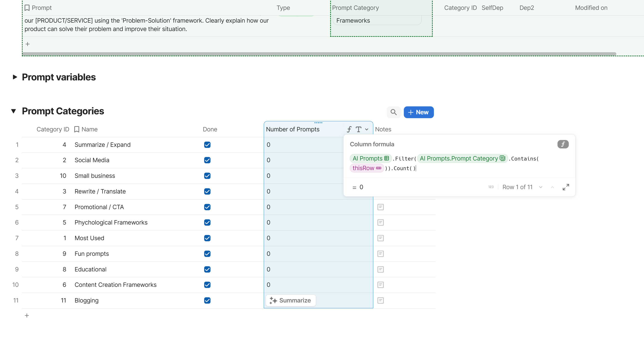This screenshot has width=644, height=354.
Task: Click the Summarize button in Blogging row
Action: tap(291, 300)
